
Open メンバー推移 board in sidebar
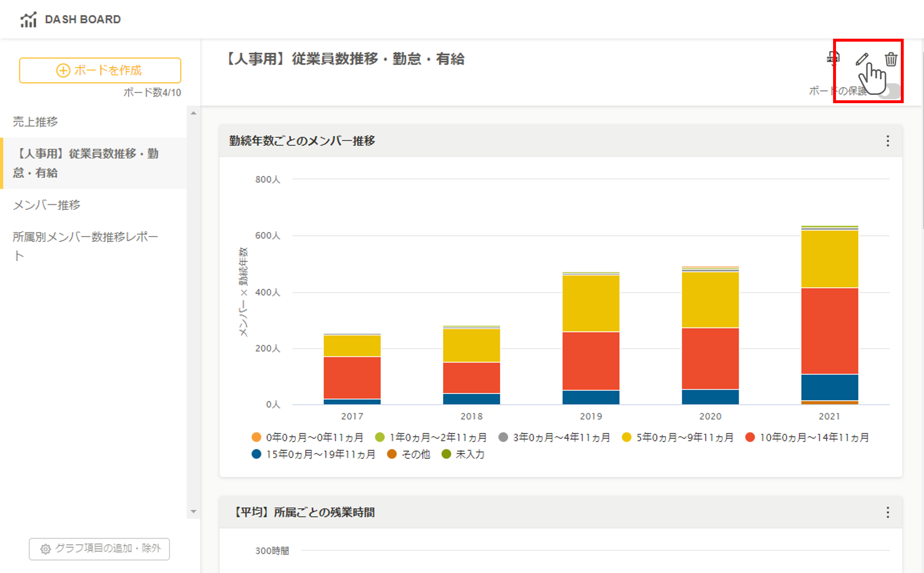pyautogui.click(x=47, y=205)
